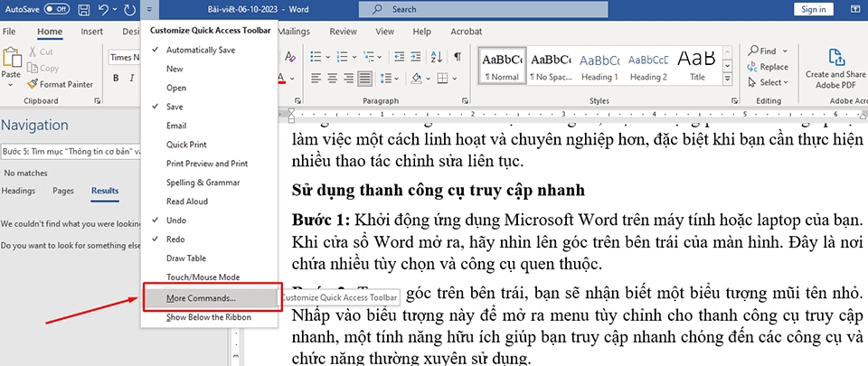The image size is (868, 366).
Task: Switch to the Review tab
Action: (x=344, y=32)
